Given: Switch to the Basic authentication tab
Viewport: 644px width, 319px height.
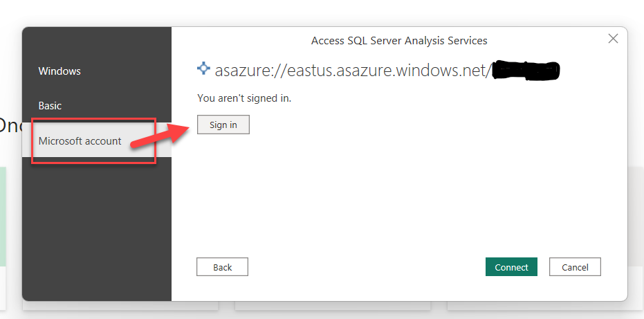Looking at the screenshot, I should pos(50,106).
